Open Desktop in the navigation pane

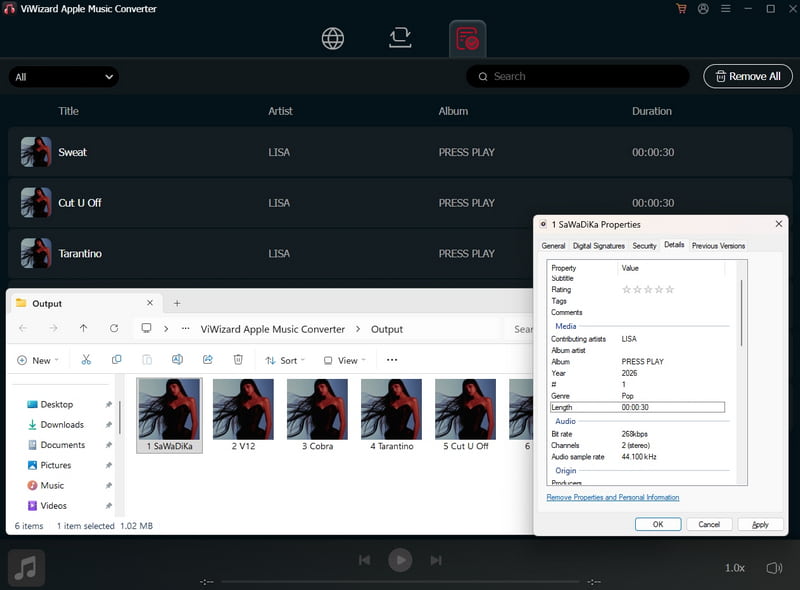coord(57,404)
